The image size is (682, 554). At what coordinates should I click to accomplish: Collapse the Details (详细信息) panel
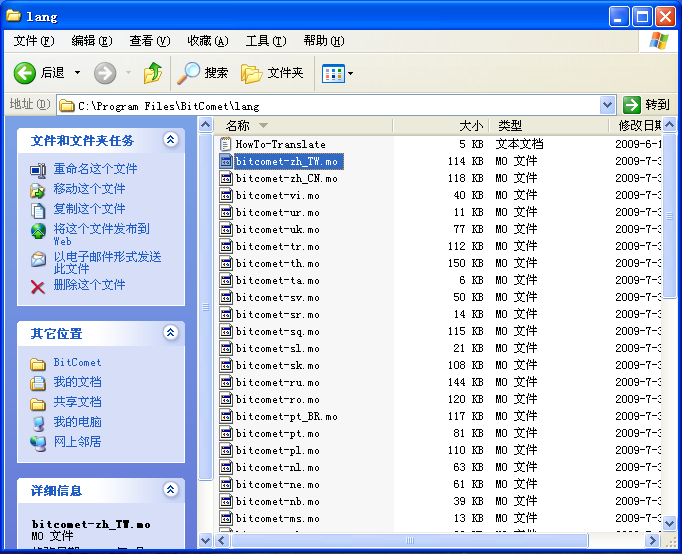click(170, 490)
